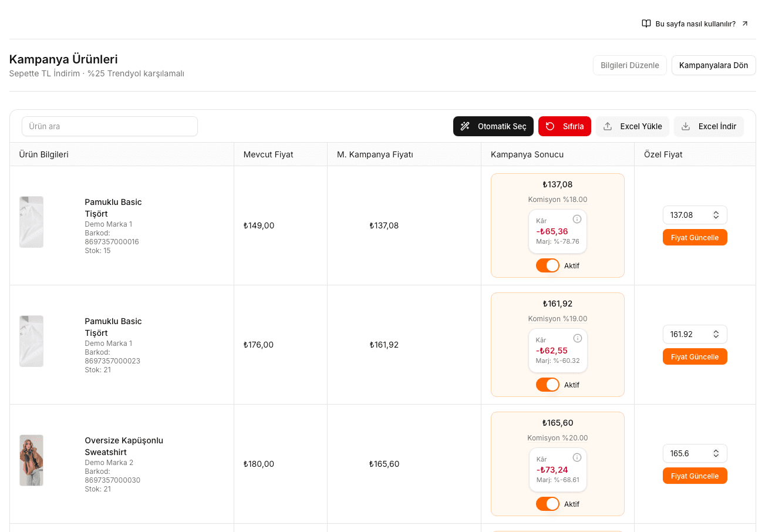Go back via Kampanyalara Dön button
Screen dimensions: 772x532
click(714, 65)
